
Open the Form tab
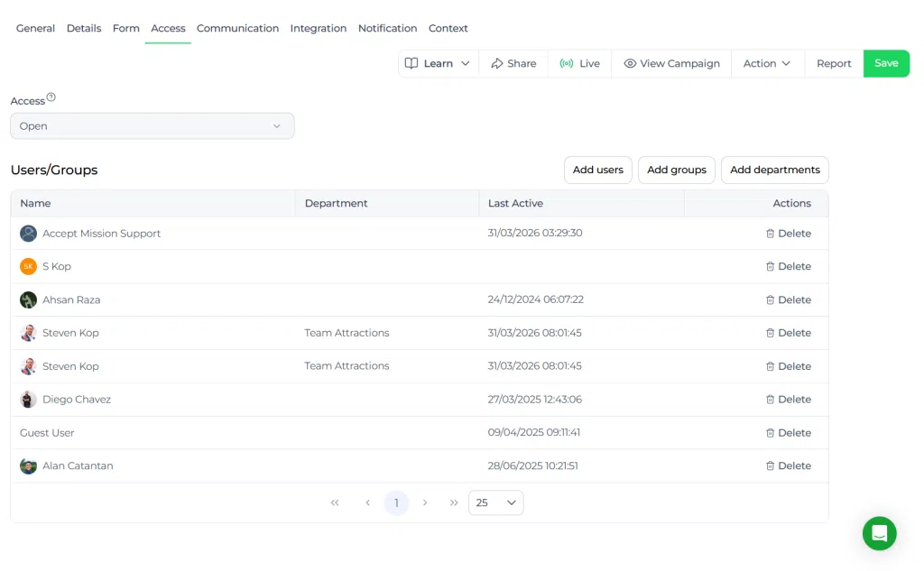click(x=126, y=28)
